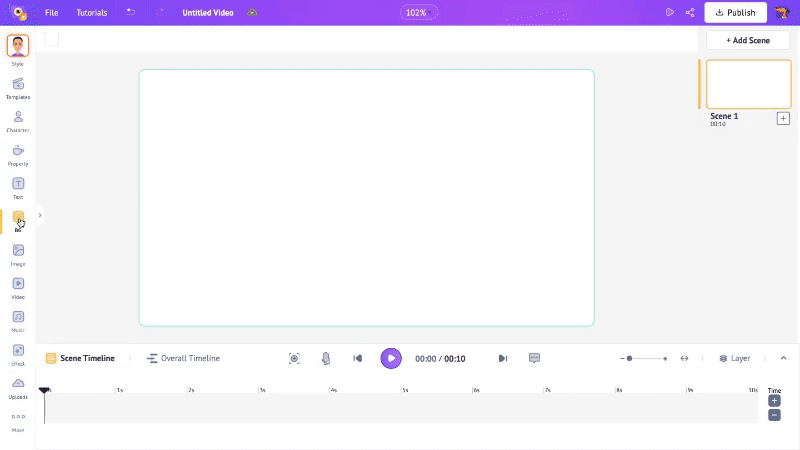Click the share icon in top bar
800x450 pixels.
coord(690,13)
